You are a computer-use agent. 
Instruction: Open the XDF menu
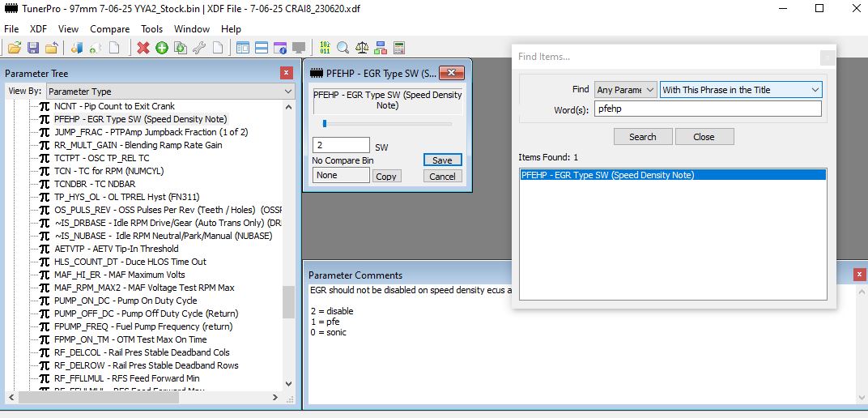[x=38, y=29]
